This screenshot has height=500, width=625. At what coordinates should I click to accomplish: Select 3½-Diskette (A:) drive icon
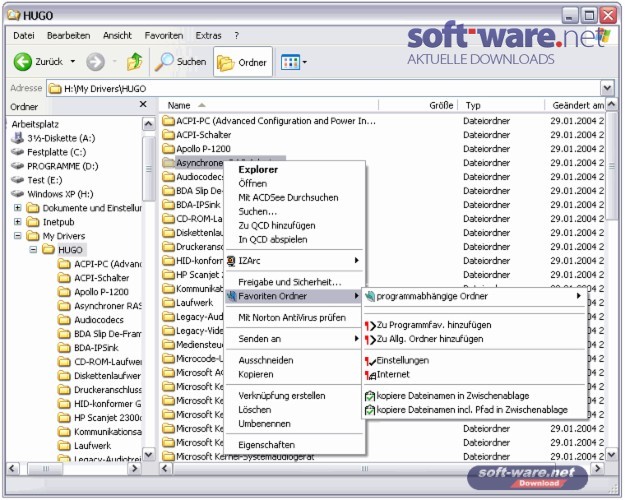(18, 138)
